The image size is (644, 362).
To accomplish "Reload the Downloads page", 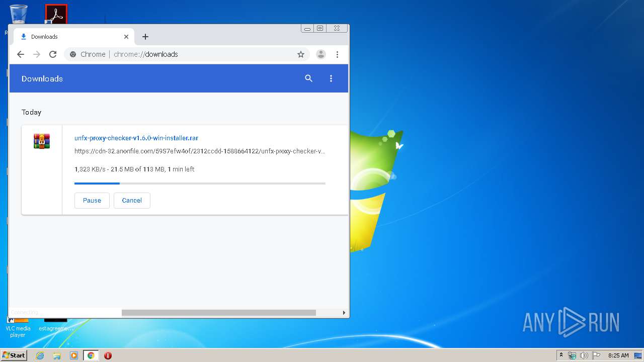I will [53, 54].
